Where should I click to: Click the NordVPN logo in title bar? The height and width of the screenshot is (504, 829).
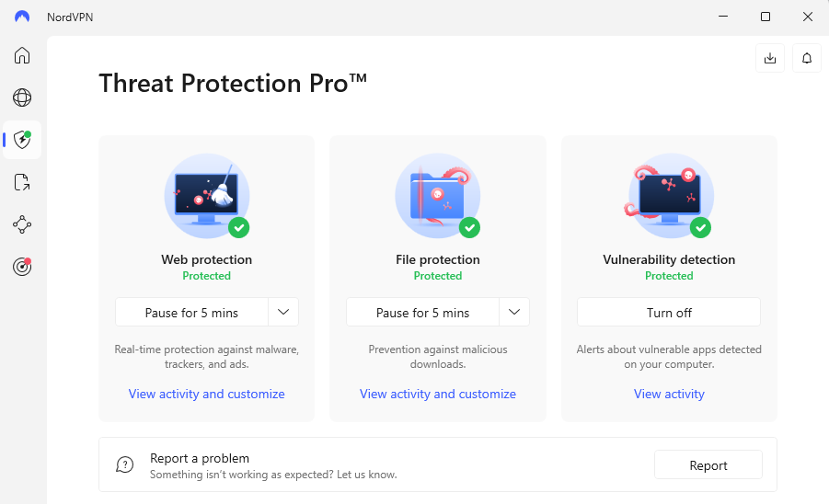click(x=22, y=17)
